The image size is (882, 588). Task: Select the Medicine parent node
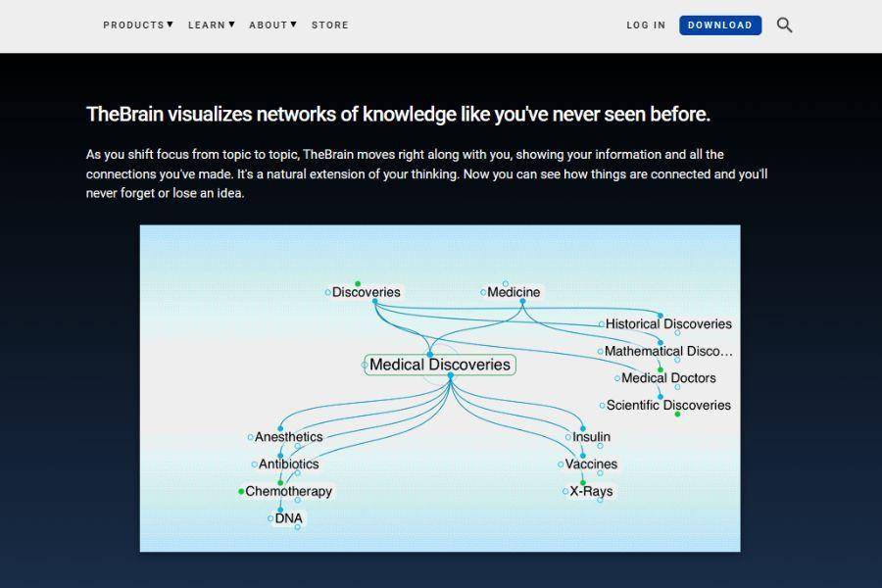514,292
